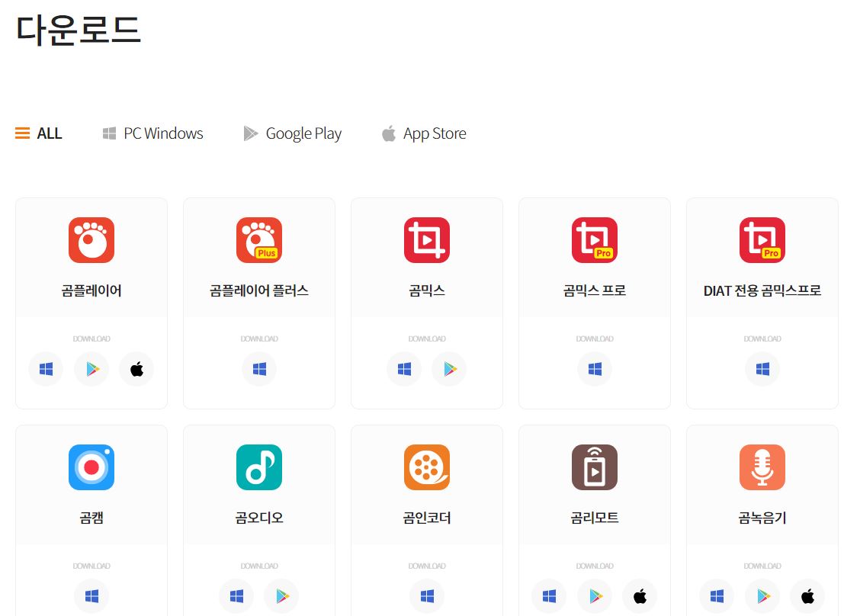Open 곰녹음기 App Store download
The height and width of the screenshot is (616, 844).
click(x=807, y=596)
